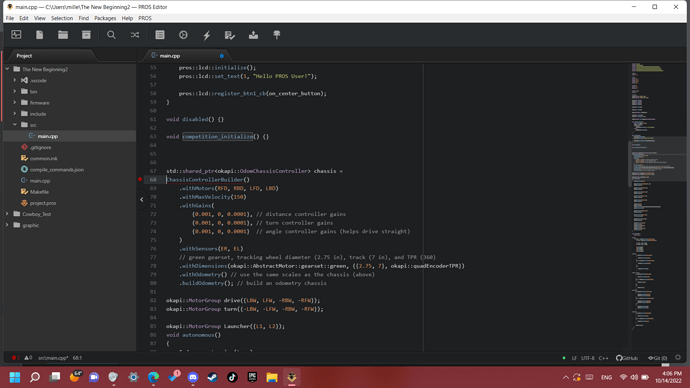
Task: Collapse The New Beginning2 project root
Action: [x=7, y=69]
